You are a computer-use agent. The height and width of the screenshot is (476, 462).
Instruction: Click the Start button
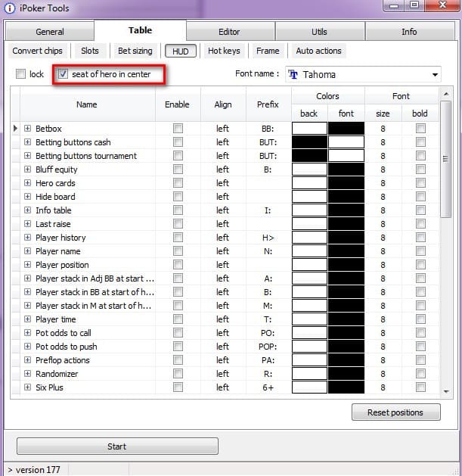pyautogui.click(x=117, y=446)
